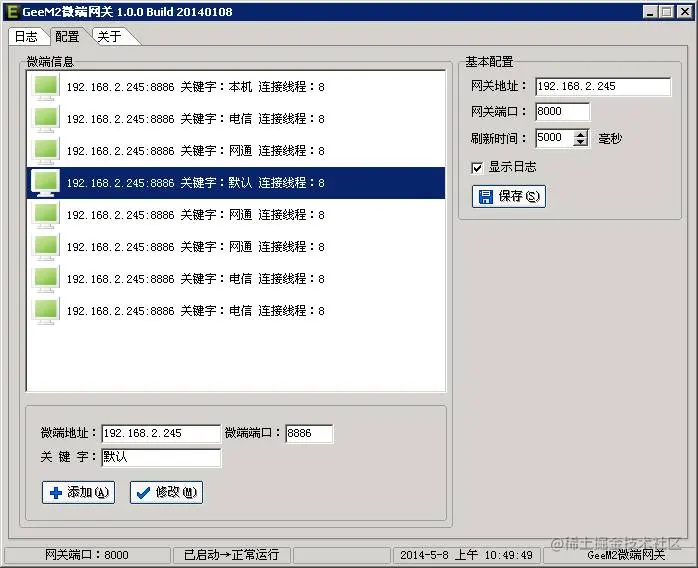Click the 保存(S) button
Viewport: 698px width, 568px height.
click(x=509, y=196)
